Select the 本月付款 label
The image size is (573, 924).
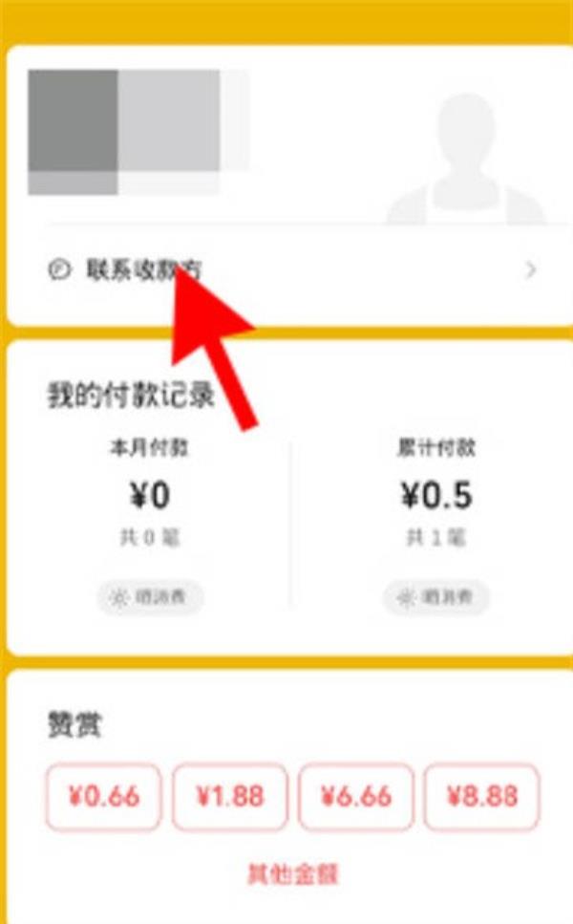[149, 448]
